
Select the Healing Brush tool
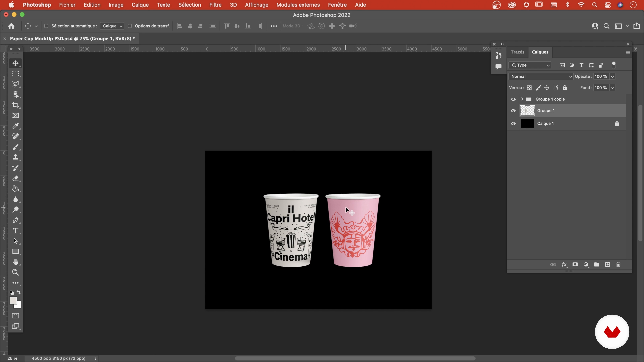pyautogui.click(x=15, y=136)
